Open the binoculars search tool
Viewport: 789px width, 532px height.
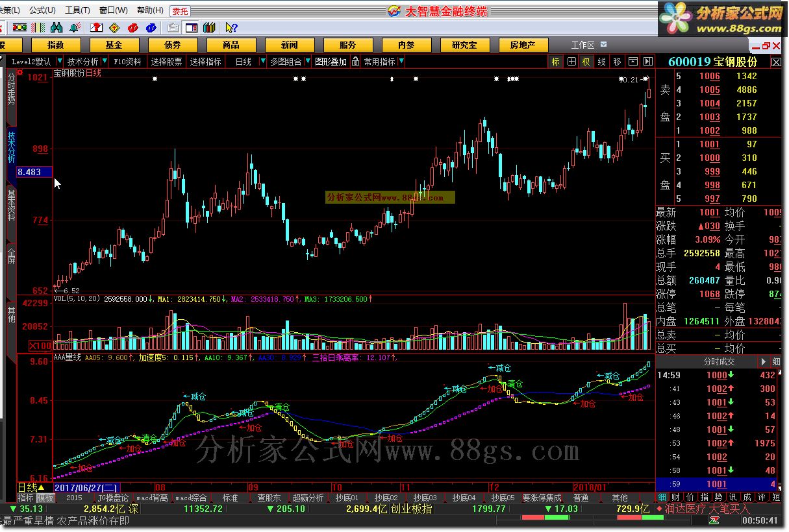pyautogui.click(x=56, y=28)
